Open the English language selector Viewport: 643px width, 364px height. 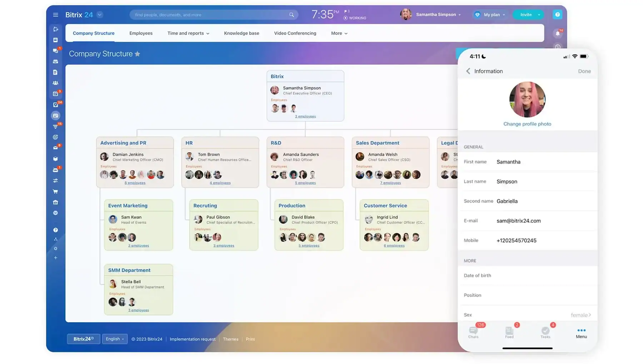[x=115, y=339]
